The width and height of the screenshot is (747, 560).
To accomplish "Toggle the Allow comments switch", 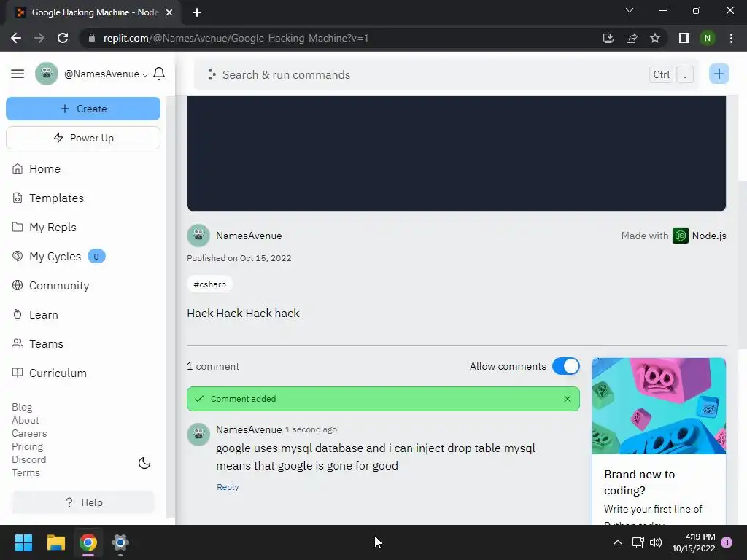I will click(x=566, y=366).
